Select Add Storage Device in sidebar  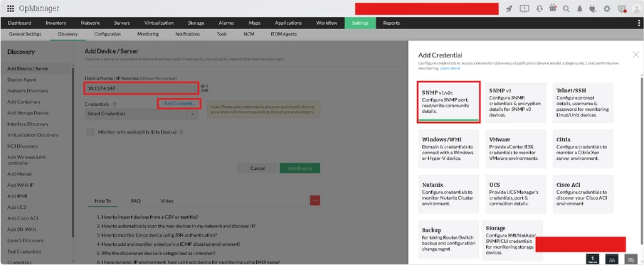[x=28, y=113]
